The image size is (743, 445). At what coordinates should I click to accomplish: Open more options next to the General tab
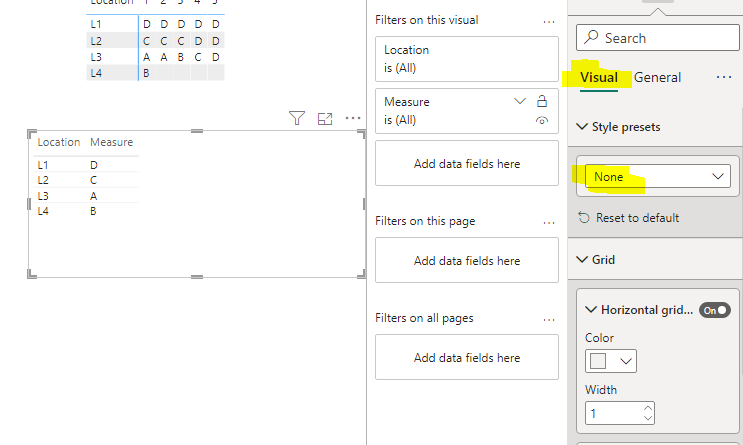[x=724, y=77]
